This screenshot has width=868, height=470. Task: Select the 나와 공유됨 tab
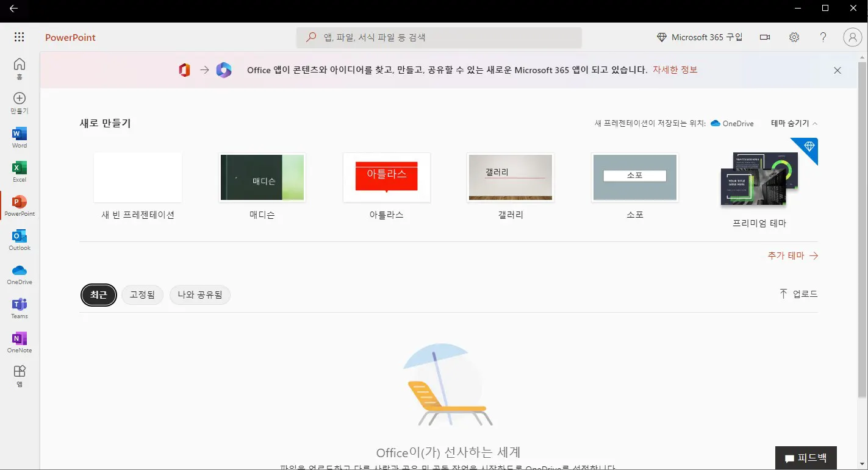click(x=200, y=295)
